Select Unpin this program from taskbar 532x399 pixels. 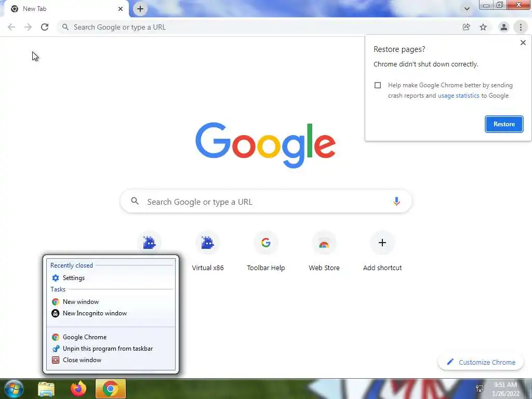111,349
